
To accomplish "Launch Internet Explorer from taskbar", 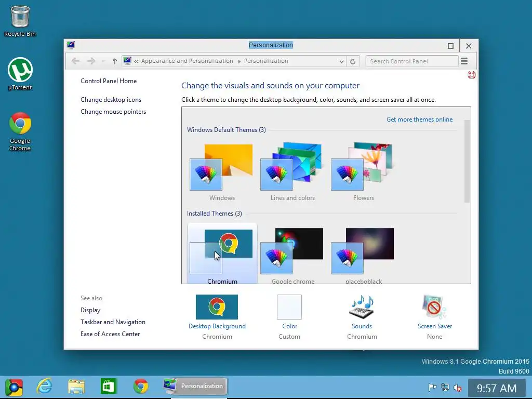I will click(45, 387).
